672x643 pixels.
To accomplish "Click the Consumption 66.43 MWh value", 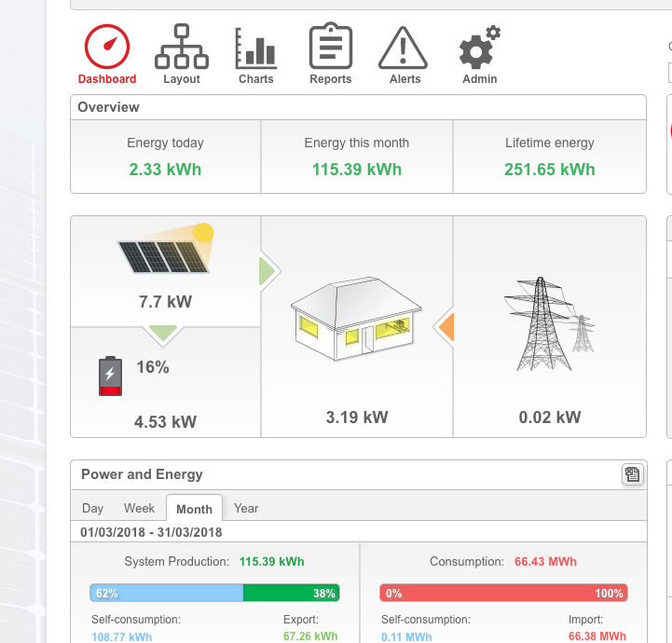I will 545,561.
